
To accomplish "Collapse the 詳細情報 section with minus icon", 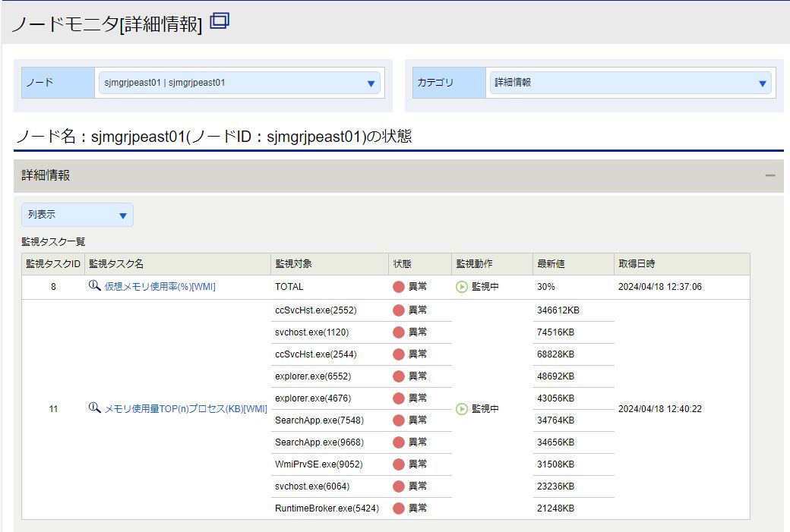I will click(769, 175).
